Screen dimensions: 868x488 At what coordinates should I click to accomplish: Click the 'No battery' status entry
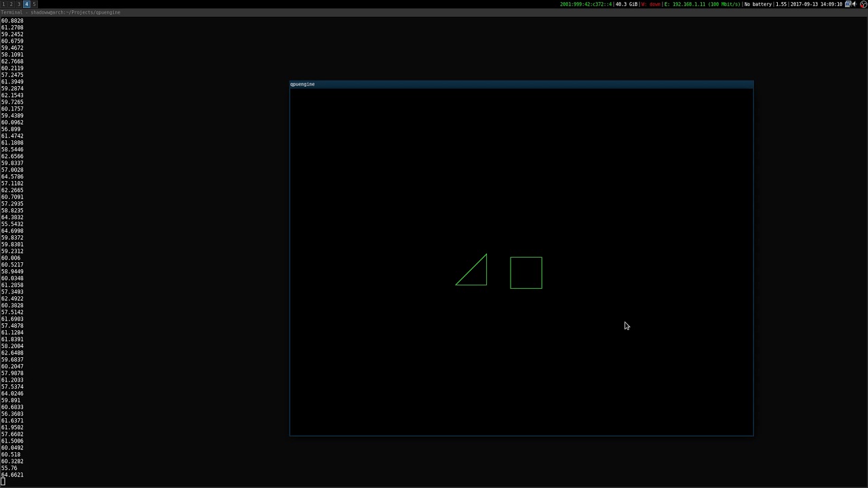click(758, 4)
